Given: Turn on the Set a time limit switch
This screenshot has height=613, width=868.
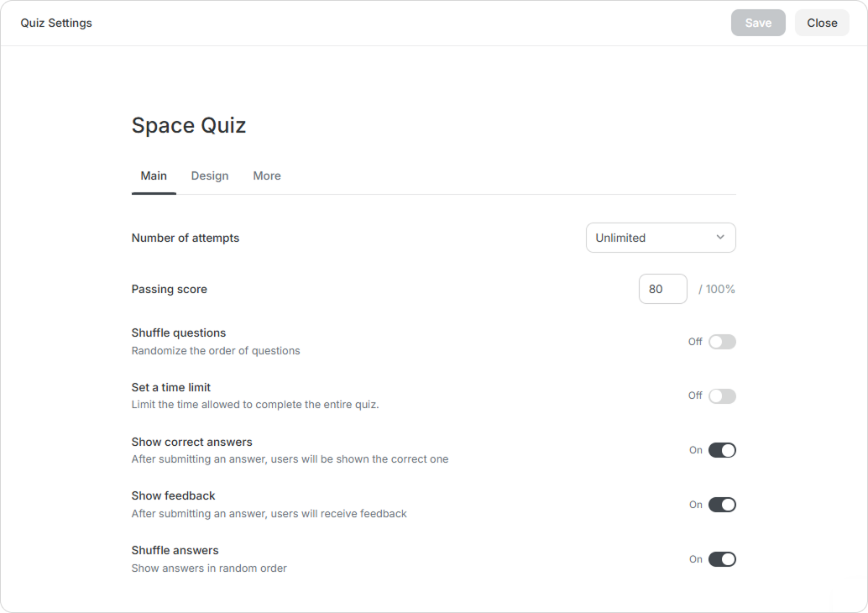Looking at the screenshot, I should point(722,396).
